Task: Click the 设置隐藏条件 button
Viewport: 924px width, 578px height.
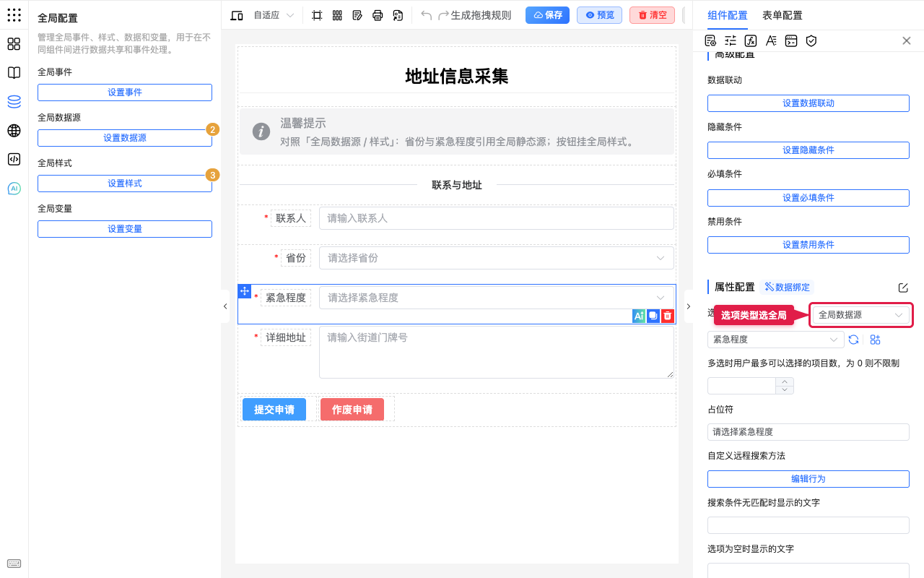Action: (808, 150)
